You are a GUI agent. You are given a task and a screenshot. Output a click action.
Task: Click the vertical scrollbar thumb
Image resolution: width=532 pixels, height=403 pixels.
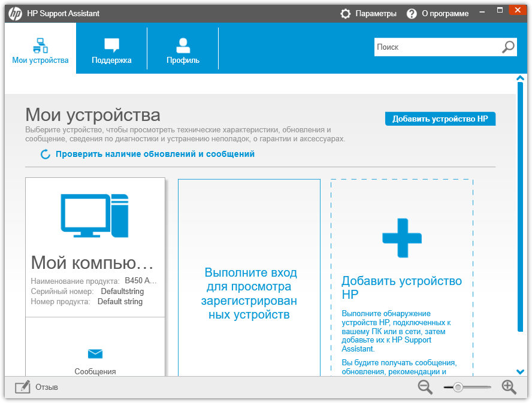tap(520, 206)
